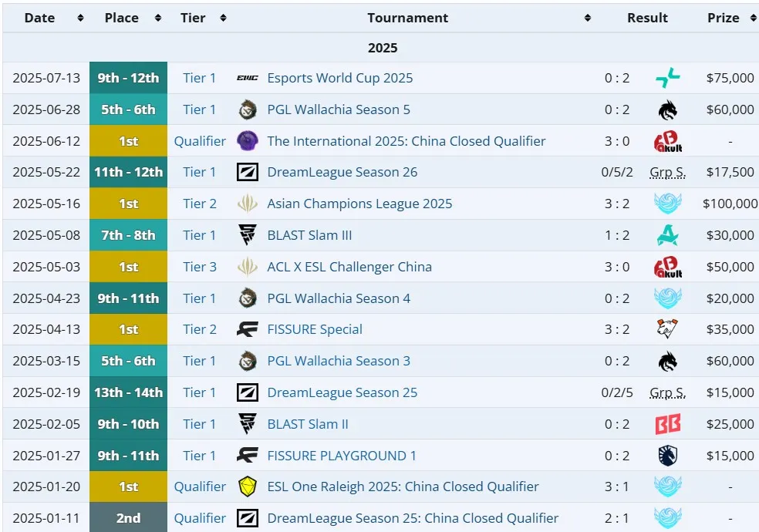
Task: Click the sort arrows beside Place header
Action: [158, 18]
